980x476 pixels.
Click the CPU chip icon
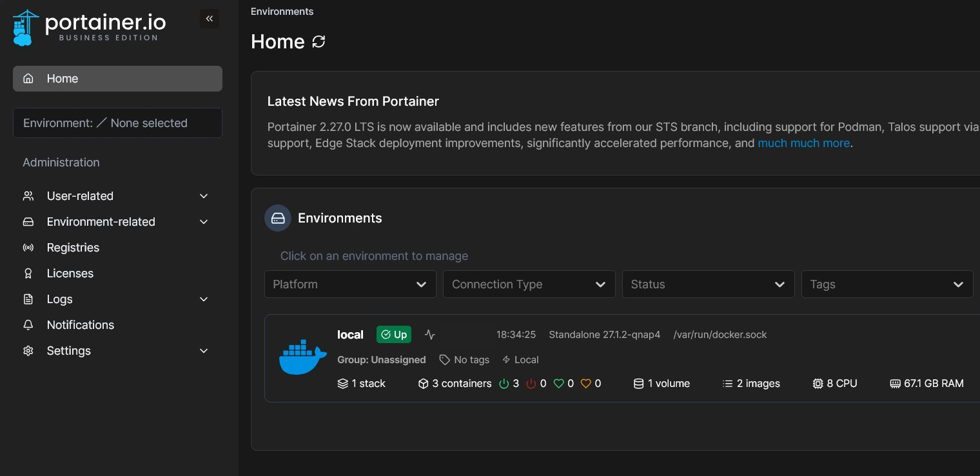818,383
